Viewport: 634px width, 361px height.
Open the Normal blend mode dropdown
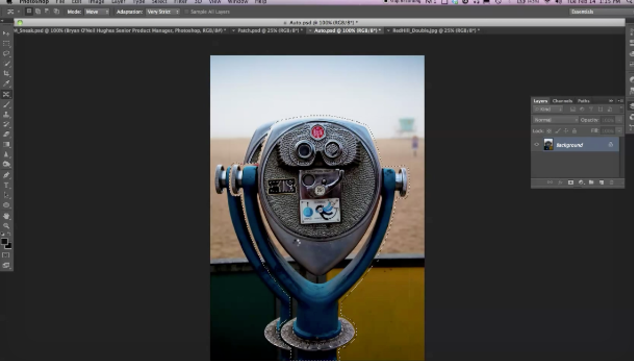556,120
